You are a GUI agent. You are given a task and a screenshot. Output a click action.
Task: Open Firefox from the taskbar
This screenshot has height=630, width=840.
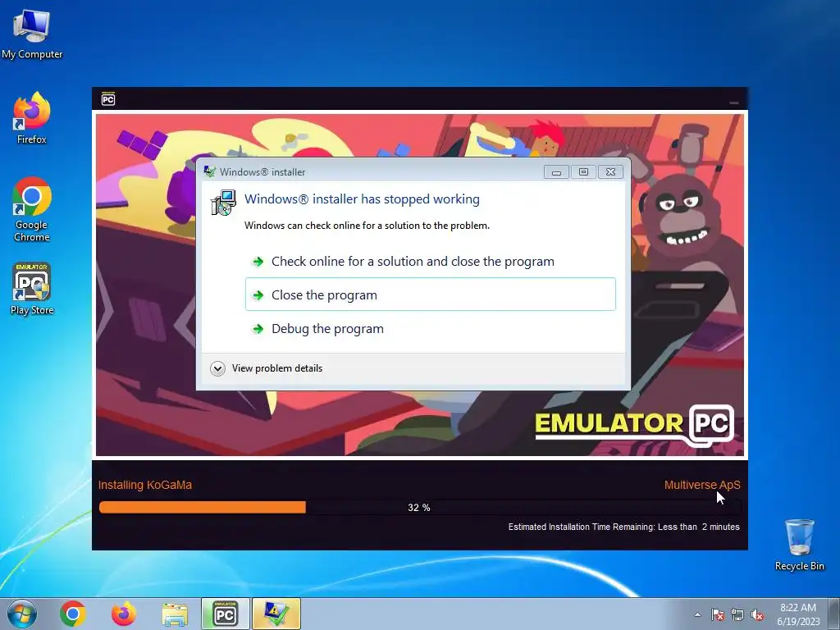[x=124, y=614]
